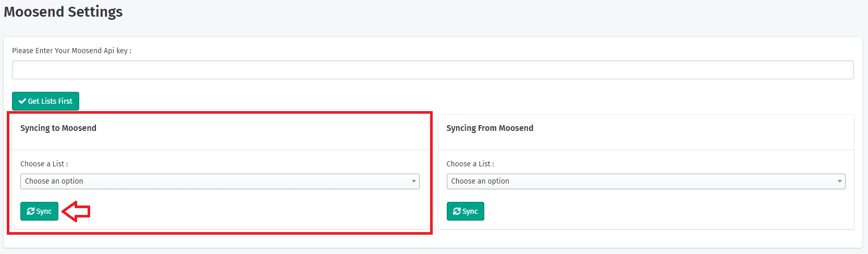Click the refresh icon in Syncing From Moosend
Viewport: 868px width, 254px height.
[457, 211]
